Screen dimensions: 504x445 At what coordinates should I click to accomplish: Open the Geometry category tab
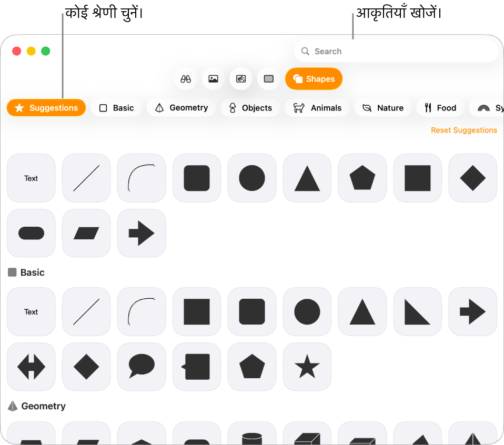[182, 108]
